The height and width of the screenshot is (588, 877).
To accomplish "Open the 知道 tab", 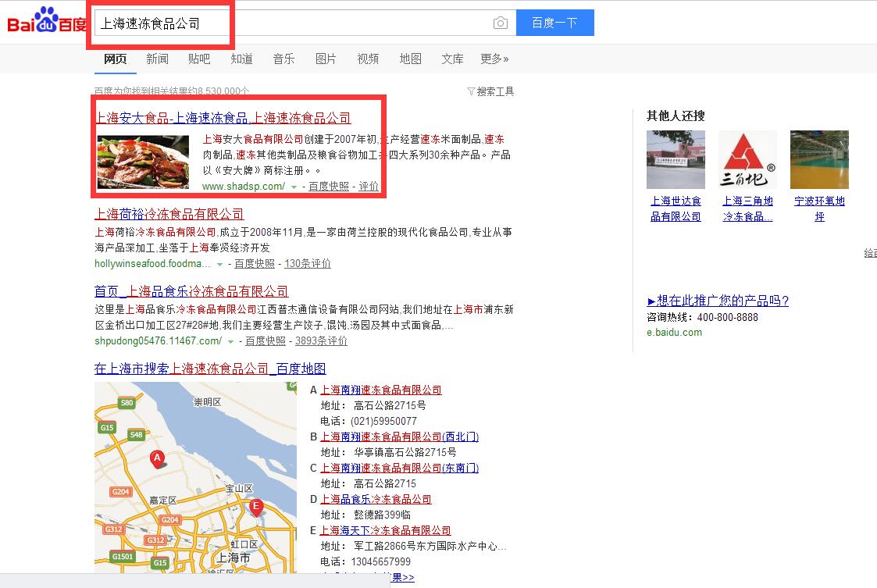I will tap(241, 59).
